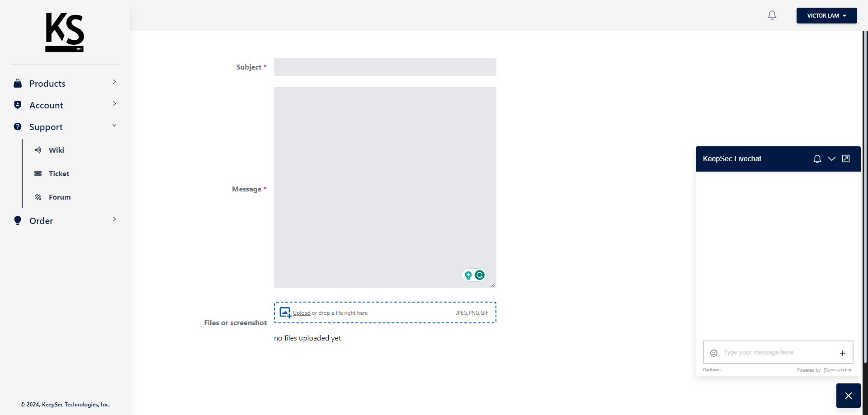Image resolution: width=868 pixels, height=415 pixels.
Task: Collapse the Support menu chevron
Action: (x=114, y=125)
